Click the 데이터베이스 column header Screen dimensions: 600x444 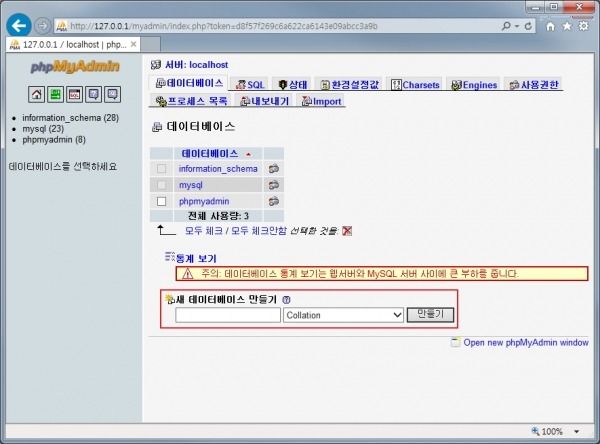click(x=210, y=153)
